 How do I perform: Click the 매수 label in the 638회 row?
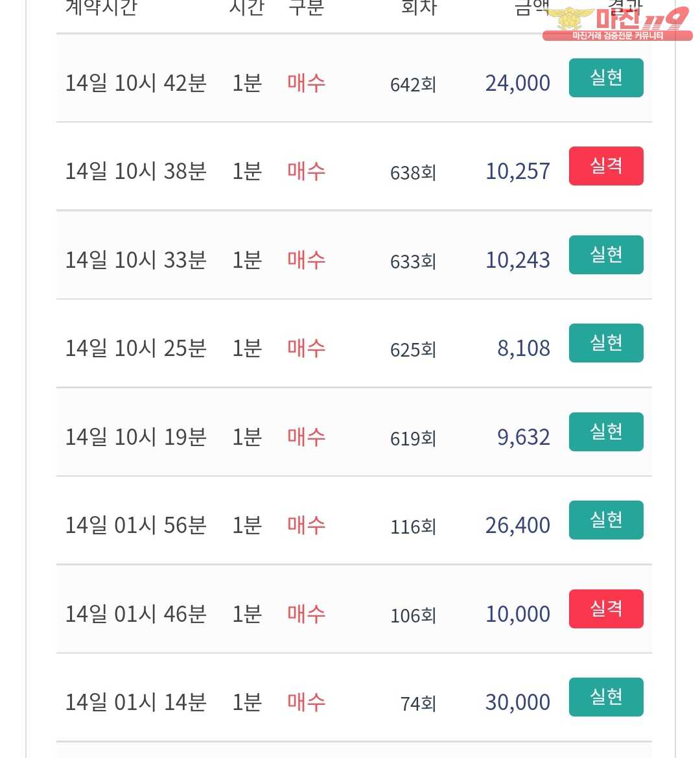pyautogui.click(x=306, y=172)
